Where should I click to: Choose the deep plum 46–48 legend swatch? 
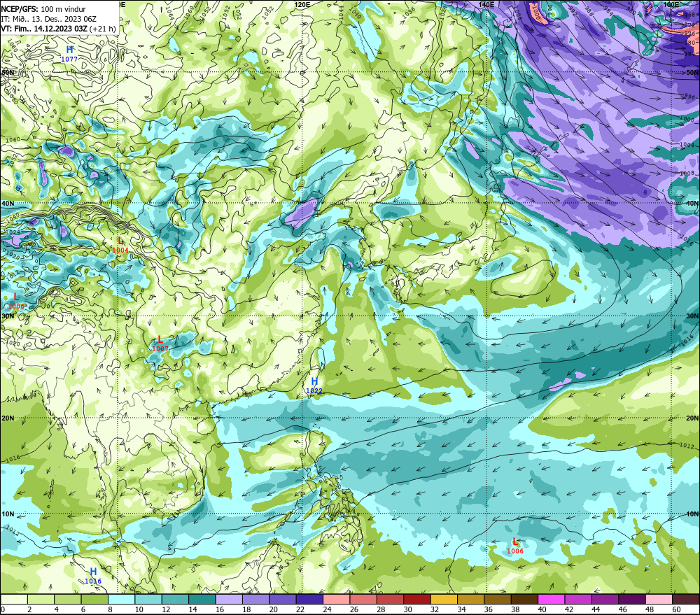pos(631,599)
